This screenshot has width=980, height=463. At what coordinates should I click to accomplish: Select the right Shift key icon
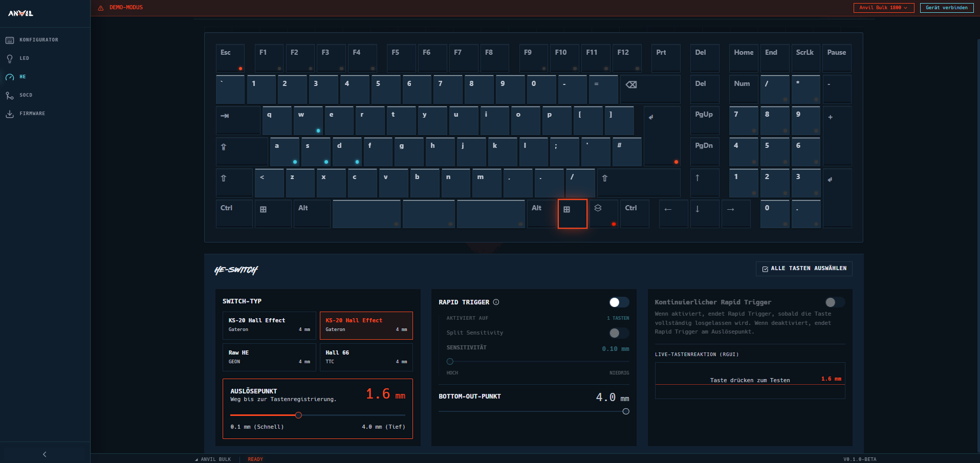tap(605, 178)
